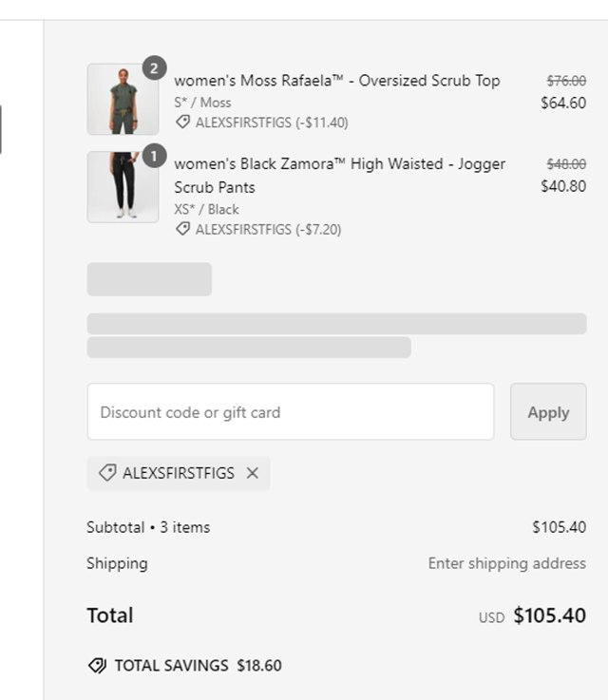Open the Black Zamora jogger pants thumbnail

[x=123, y=187]
